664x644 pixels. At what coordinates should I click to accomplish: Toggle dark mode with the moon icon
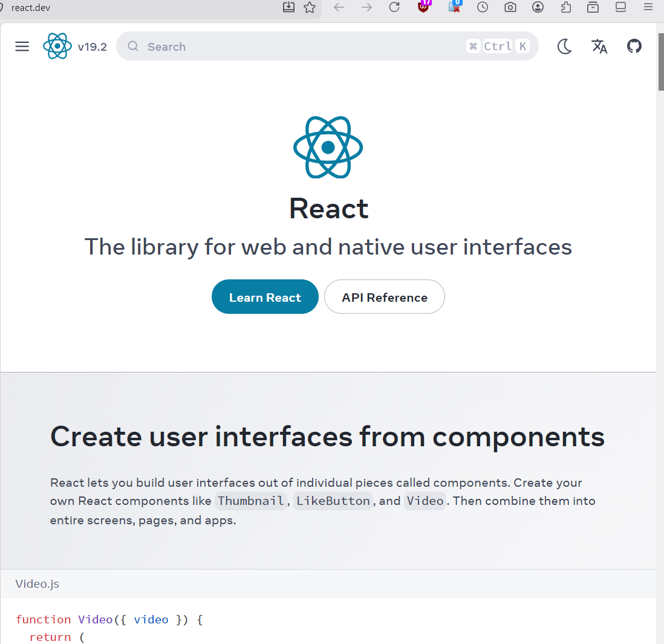(x=564, y=46)
